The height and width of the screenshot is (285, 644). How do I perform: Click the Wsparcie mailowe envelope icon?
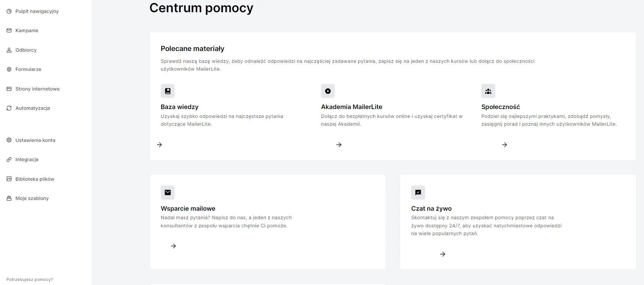(x=168, y=192)
